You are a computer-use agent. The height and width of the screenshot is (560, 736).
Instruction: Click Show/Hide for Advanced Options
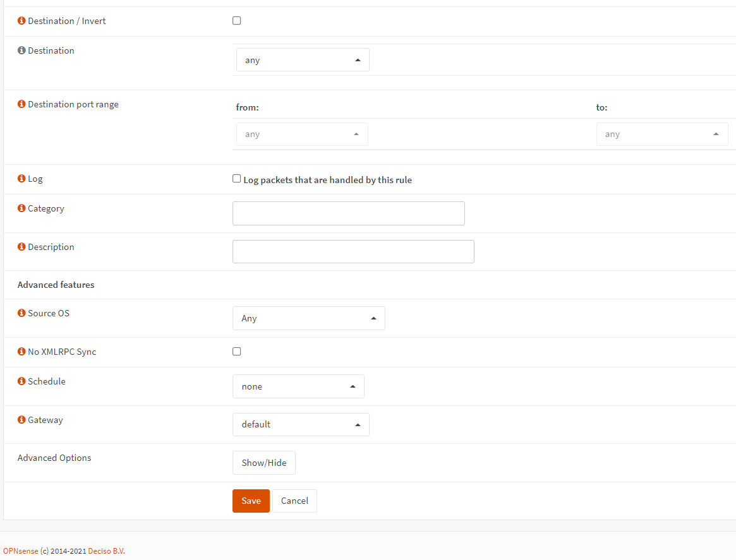(x=263, y=463)
